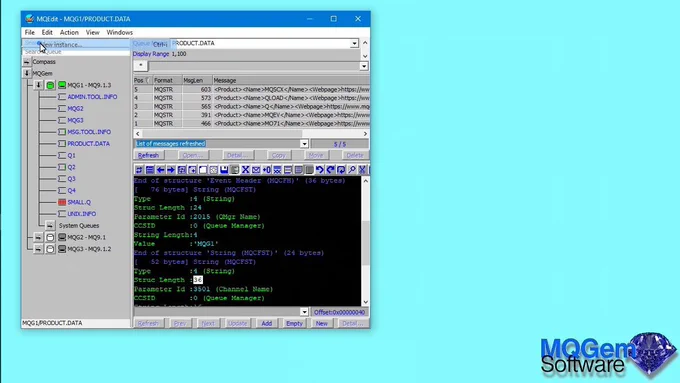The image size is (680, 383).
Task: Select the ADMIN.TOOL.INFO queue
Action: point(92,97)
